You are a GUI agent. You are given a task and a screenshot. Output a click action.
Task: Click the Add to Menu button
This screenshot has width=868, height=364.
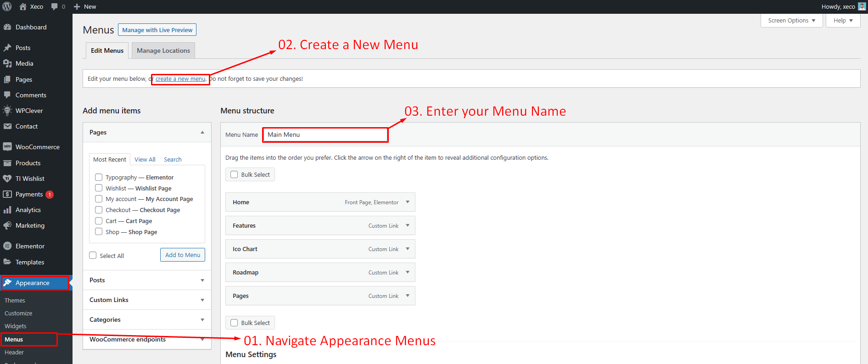point(182,255)
